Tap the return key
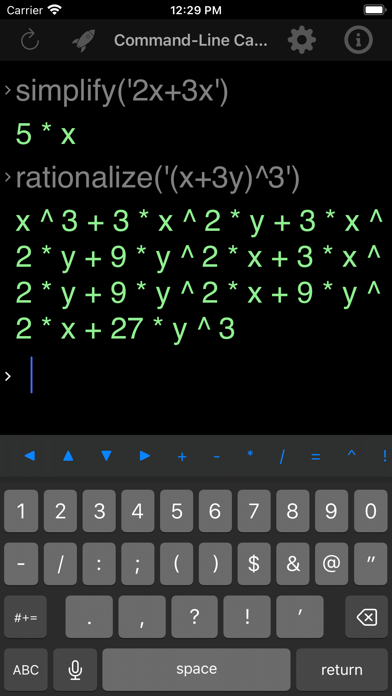This screenshot has height=696, width=392. tap(342, 669)
